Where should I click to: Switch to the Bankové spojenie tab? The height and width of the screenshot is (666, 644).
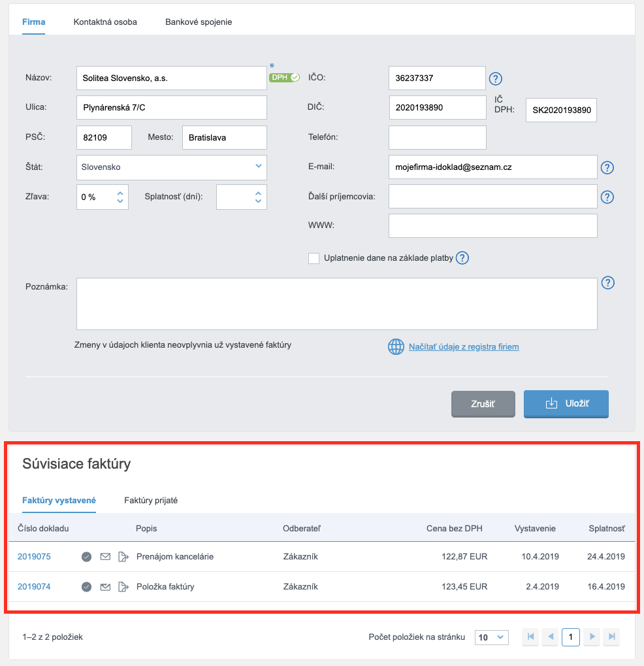coord(199,22)
